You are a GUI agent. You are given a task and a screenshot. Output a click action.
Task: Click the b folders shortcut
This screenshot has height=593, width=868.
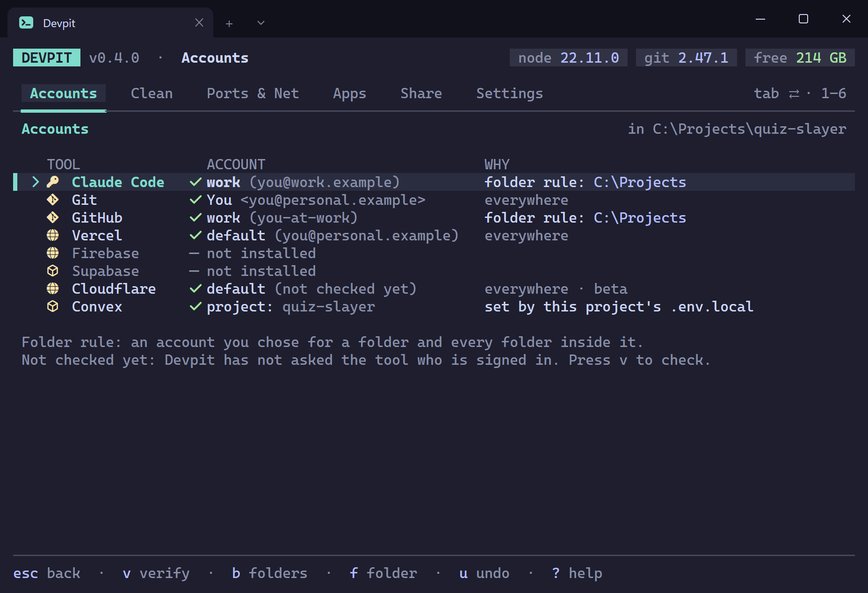tap(270, 573)
